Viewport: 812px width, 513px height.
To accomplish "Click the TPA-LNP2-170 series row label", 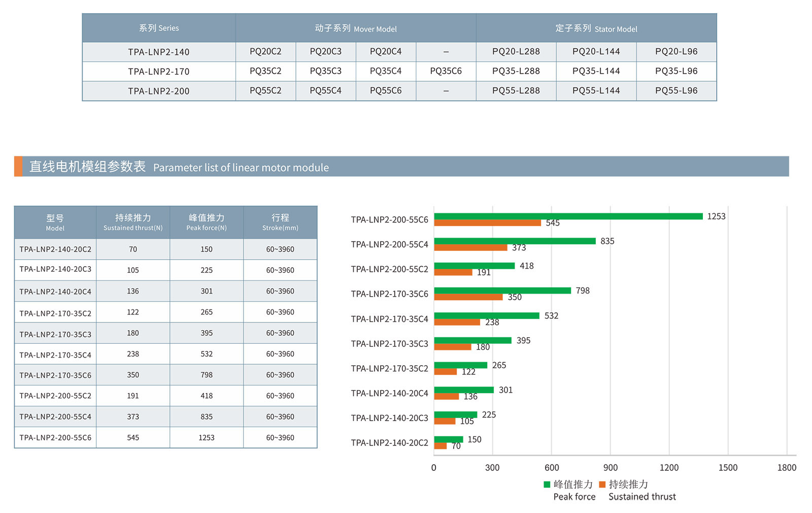I will click(x=158, y=72).
